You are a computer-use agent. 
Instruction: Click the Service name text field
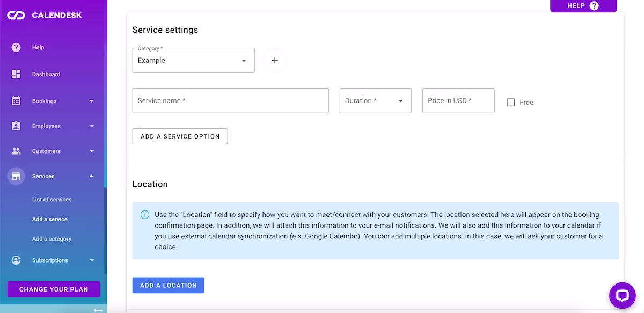pyautogui.click(x=230, y=101)
